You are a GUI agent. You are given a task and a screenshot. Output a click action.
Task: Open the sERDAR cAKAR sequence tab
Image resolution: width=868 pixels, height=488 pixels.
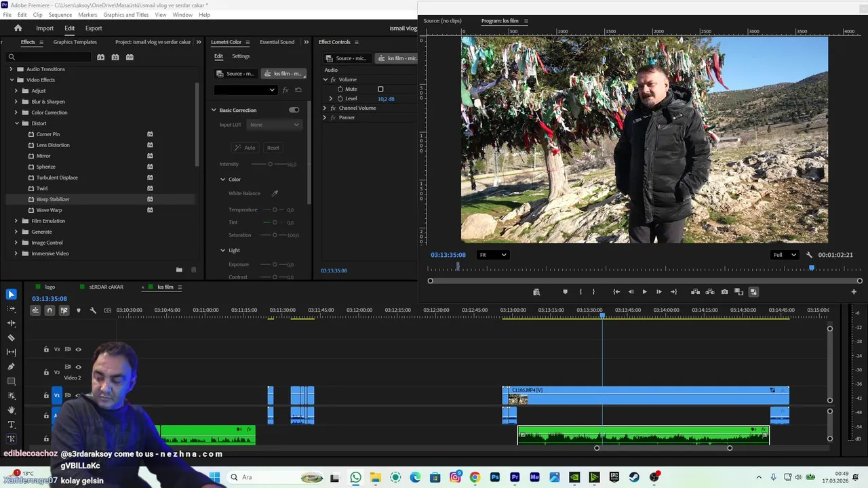pyautogui.click(x=106, y=287)
